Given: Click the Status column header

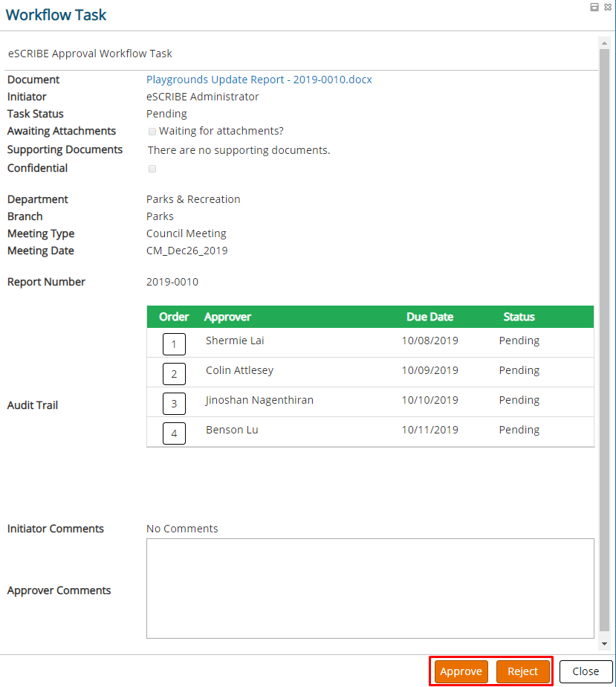Looking at the screenshot, I should (x=519, y=317).
